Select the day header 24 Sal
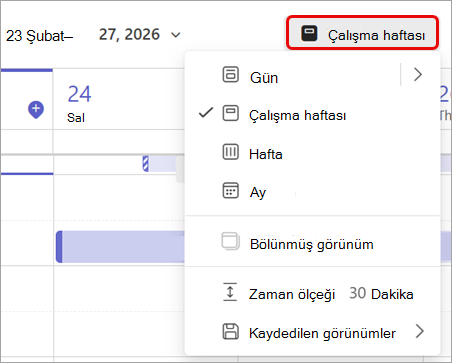 (x=79, y=103)
